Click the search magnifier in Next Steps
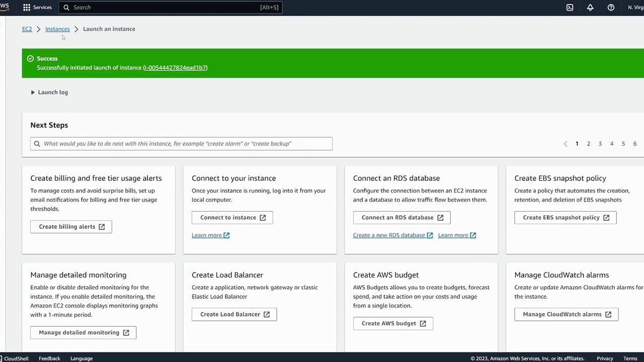 pyautogui.click(x=37, y=144)
